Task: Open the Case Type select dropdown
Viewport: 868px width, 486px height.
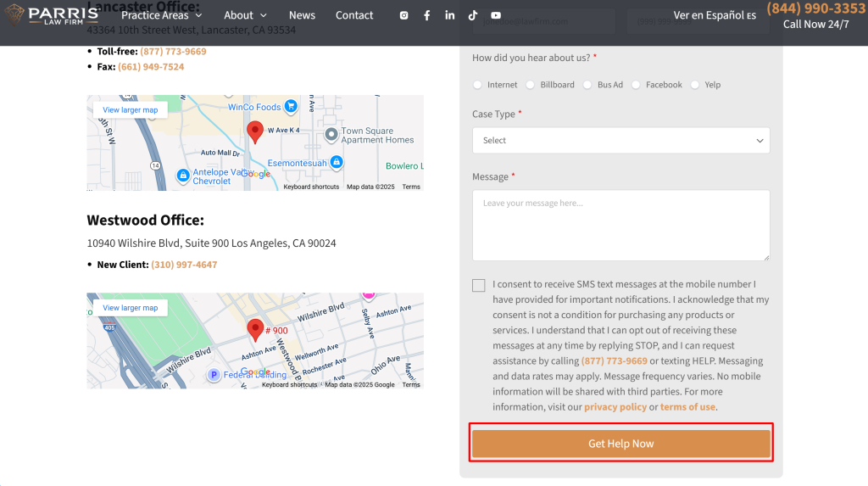Action: click(x=620, y=141)
